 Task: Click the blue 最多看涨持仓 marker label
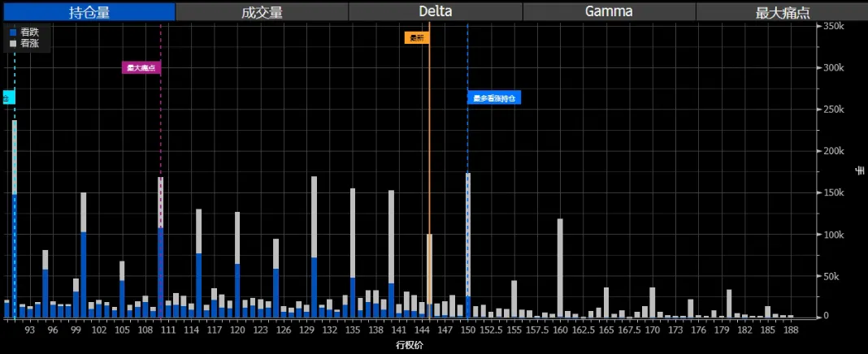494,98
